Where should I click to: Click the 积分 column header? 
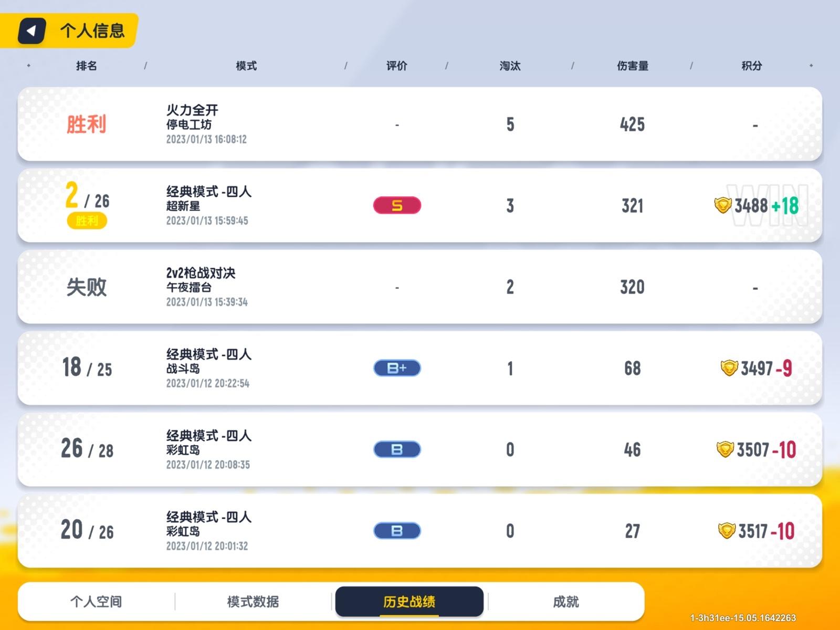[x=751, y=66]
